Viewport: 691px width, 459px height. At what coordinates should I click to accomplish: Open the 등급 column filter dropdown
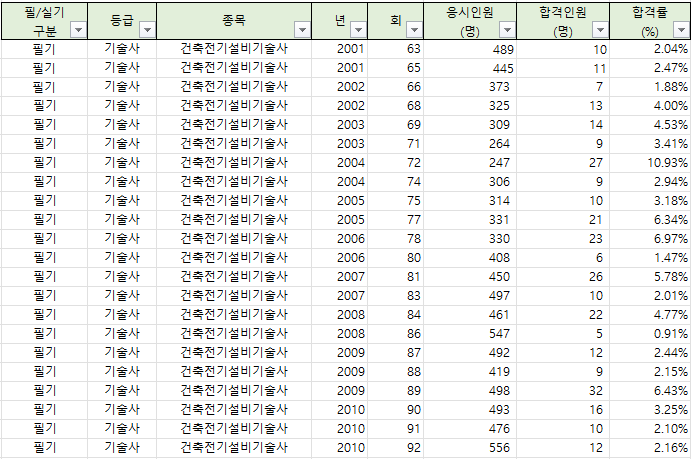click(x=148, y=30)
